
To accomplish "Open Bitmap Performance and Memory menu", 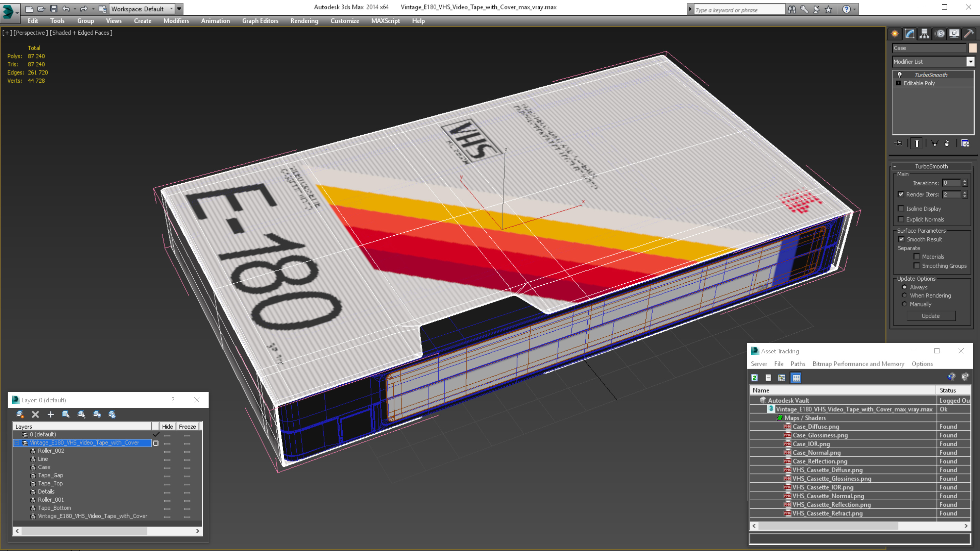I will [858, 364].
